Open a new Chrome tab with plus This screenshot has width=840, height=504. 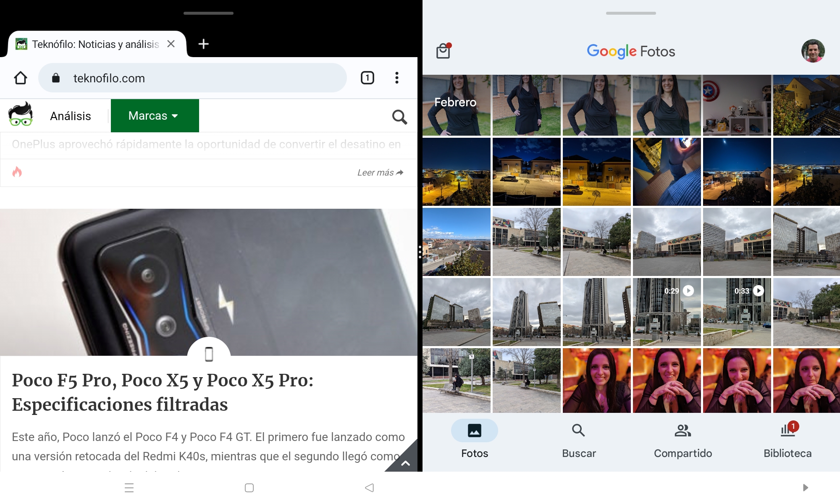click(204, 44)
